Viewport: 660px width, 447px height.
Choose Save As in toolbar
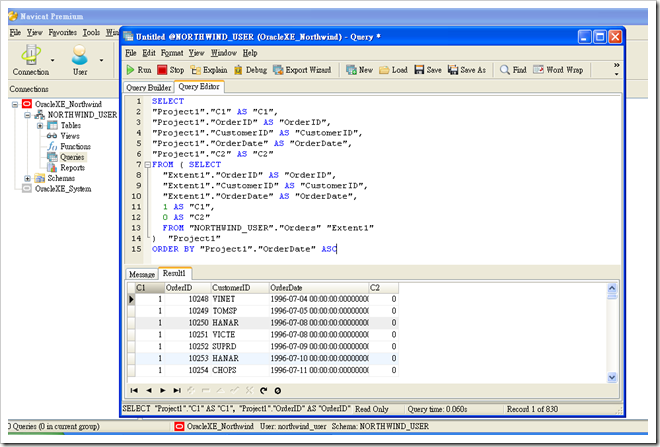(x=466, y=70)
